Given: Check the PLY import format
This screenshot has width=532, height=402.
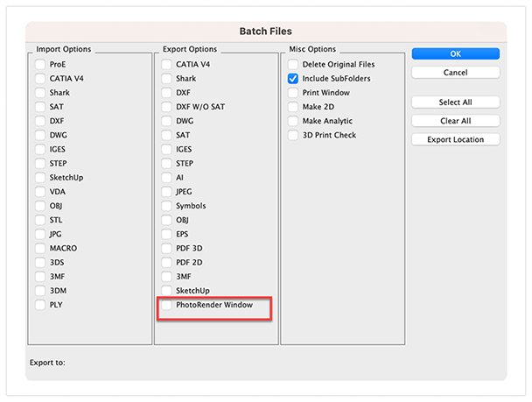Looking at the screenshot, I should point(40,305).
